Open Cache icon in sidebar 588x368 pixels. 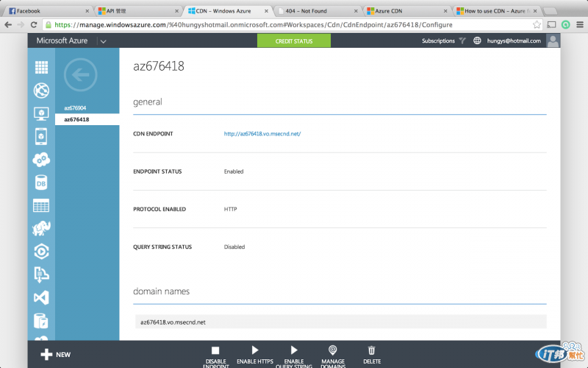(x=41, y=321)
